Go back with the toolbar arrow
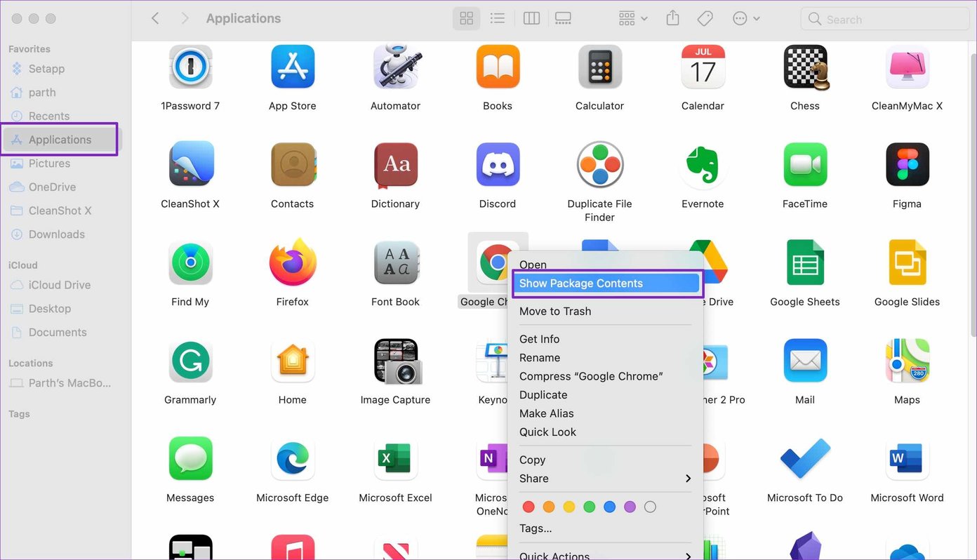This screenshot has height=560, width=977. (156, 19)
